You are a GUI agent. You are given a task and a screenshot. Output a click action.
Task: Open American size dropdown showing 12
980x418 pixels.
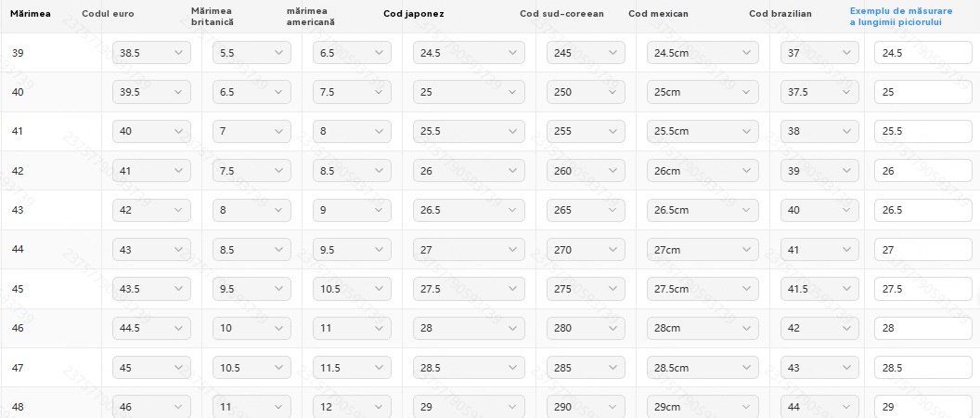[x=352, y=407]
